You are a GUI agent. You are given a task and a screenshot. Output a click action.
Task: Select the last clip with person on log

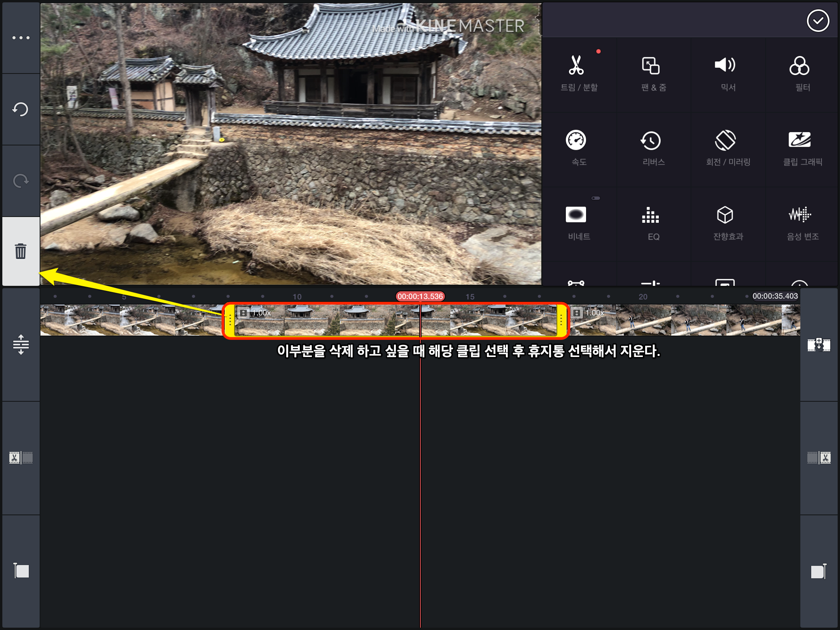tap(684, 320)
